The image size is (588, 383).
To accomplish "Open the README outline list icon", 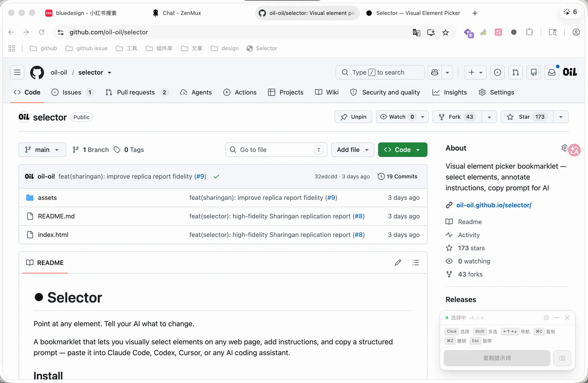I will click(416, 262).
